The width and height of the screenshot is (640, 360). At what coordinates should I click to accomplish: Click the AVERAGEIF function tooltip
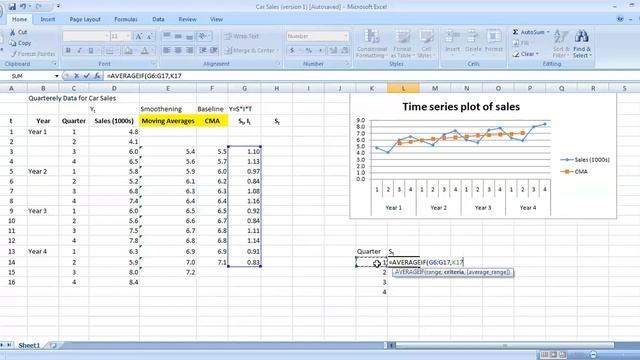click(x=453, y=272)
